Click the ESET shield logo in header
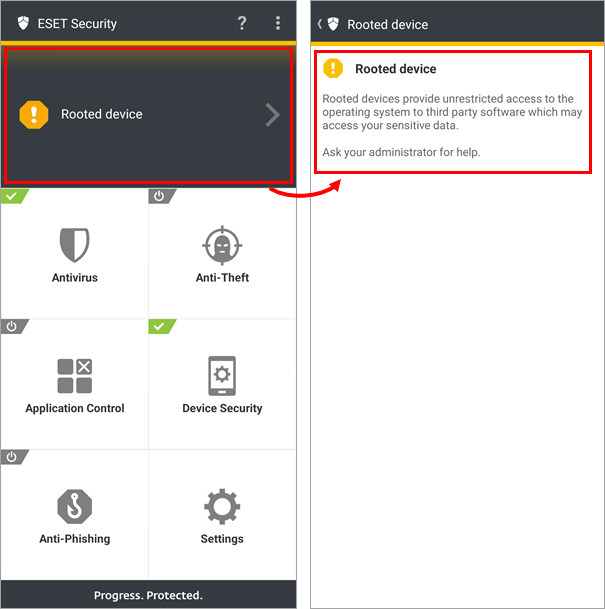Screen dimensions: 605x609 click(x=23, y=23)
